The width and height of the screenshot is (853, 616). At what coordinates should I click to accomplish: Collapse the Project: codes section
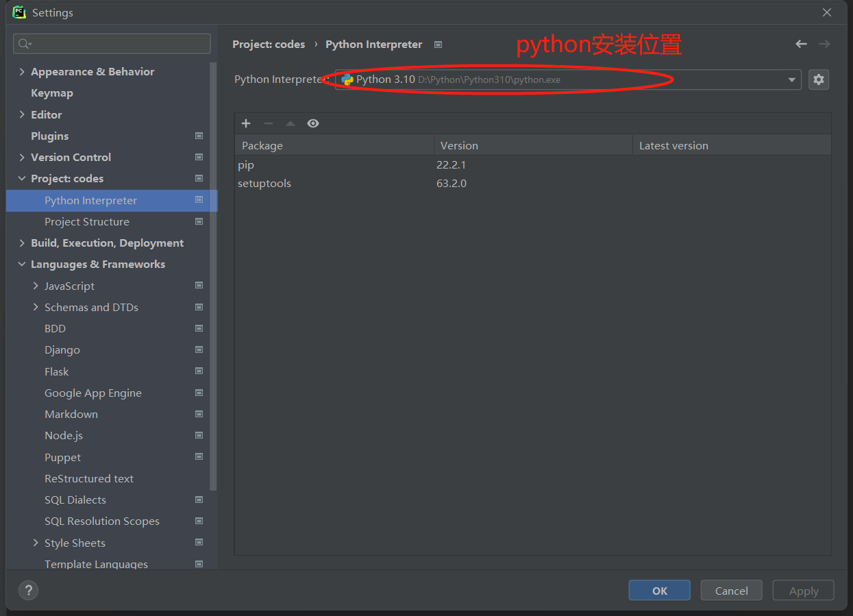(x=22, y=178)
